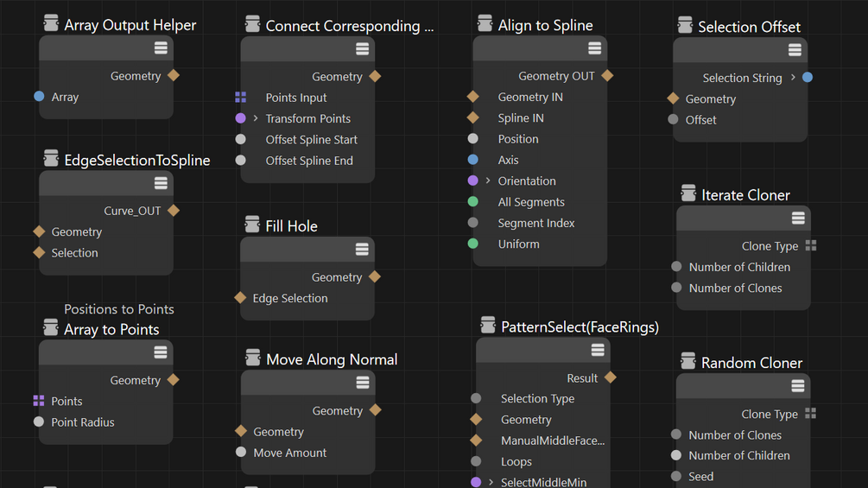This screenshot has width=868, height=488.
Task: Expand the Selection String output chevron
Action: pos(793,78)
